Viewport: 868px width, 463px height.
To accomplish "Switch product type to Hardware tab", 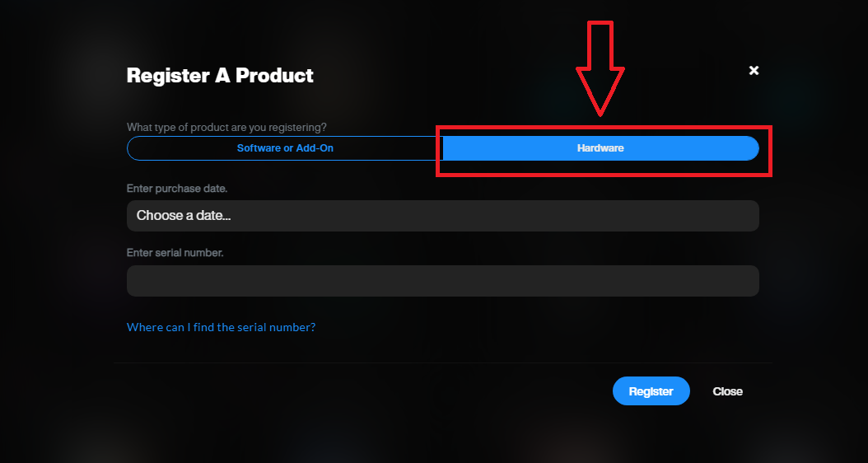I will (x=600, y=148).
